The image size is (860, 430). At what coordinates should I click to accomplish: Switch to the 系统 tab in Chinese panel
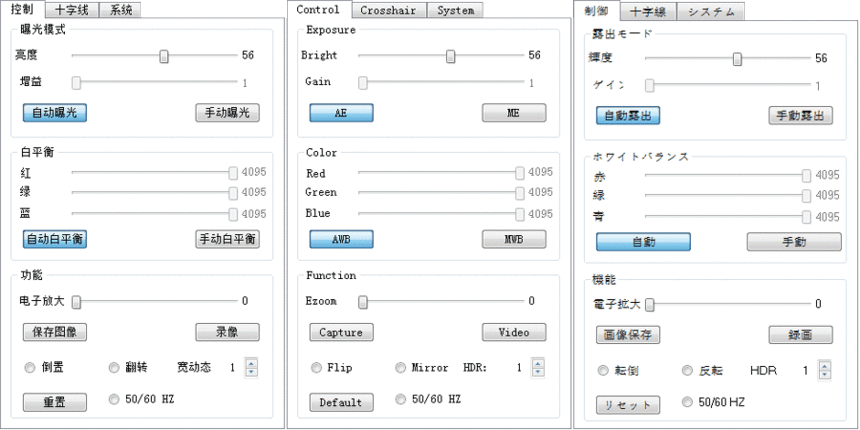click(121, 10)
